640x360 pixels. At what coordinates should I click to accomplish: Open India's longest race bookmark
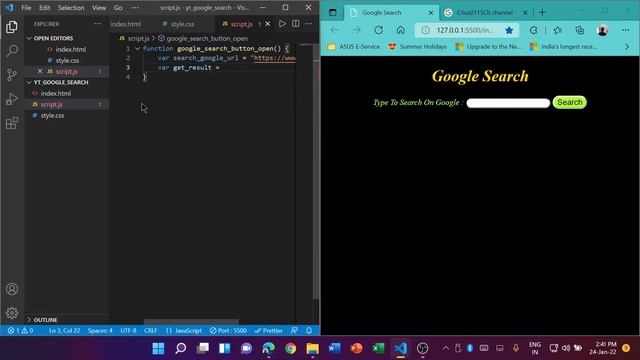(x=563, y=47)
